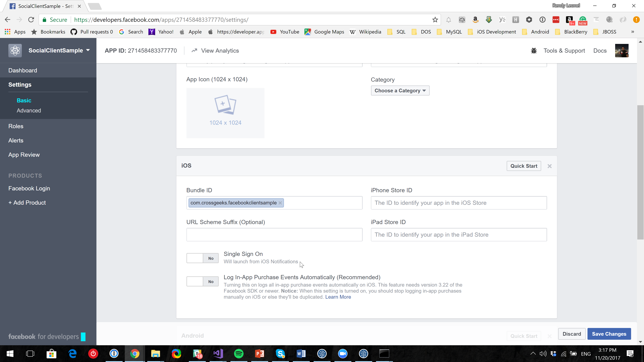
Task: Click the Save Changes button
Action: click(x=609, y=334)
